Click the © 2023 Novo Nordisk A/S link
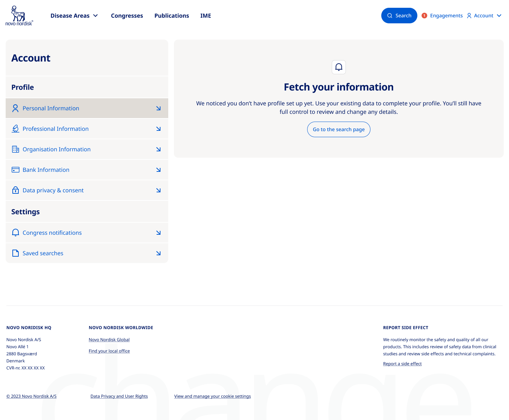The width and height of the screenshot is (509, 420). tap(31, 396)
